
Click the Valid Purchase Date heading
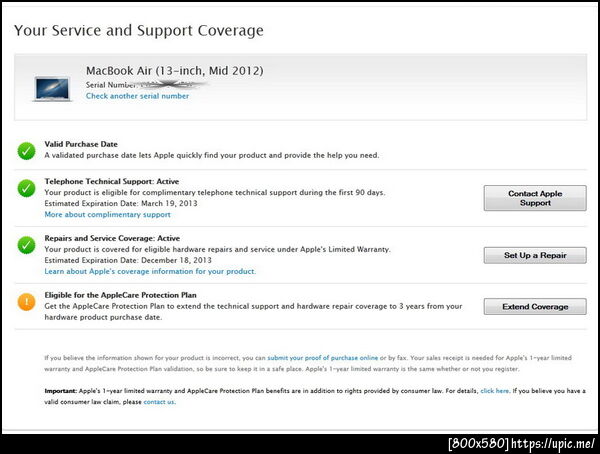[x=81, y=144]
